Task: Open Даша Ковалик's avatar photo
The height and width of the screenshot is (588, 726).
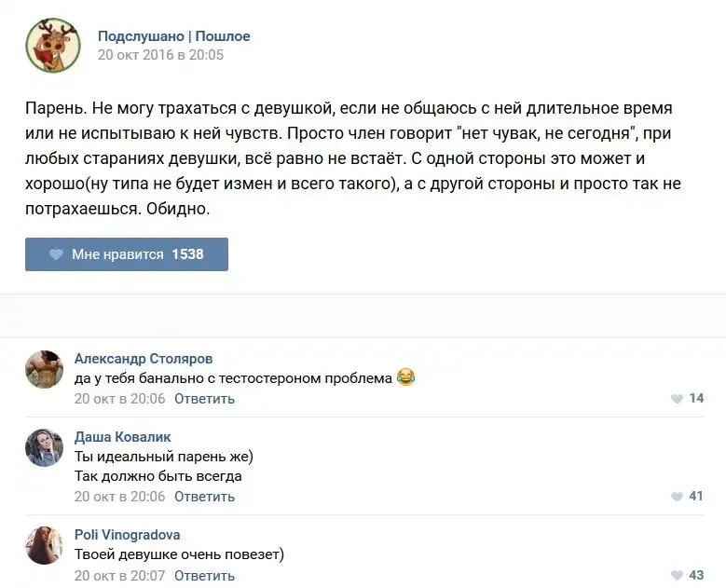Action: (44, 447)
